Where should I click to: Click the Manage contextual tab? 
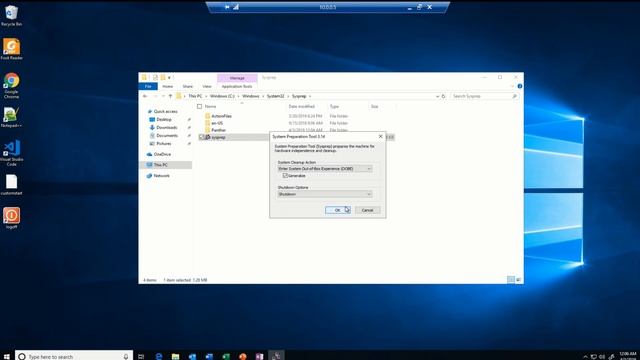237,78
